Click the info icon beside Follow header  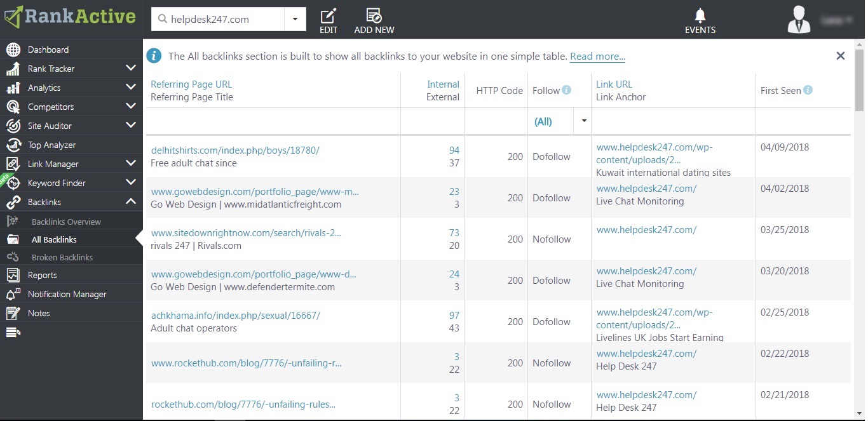point(567,90)
